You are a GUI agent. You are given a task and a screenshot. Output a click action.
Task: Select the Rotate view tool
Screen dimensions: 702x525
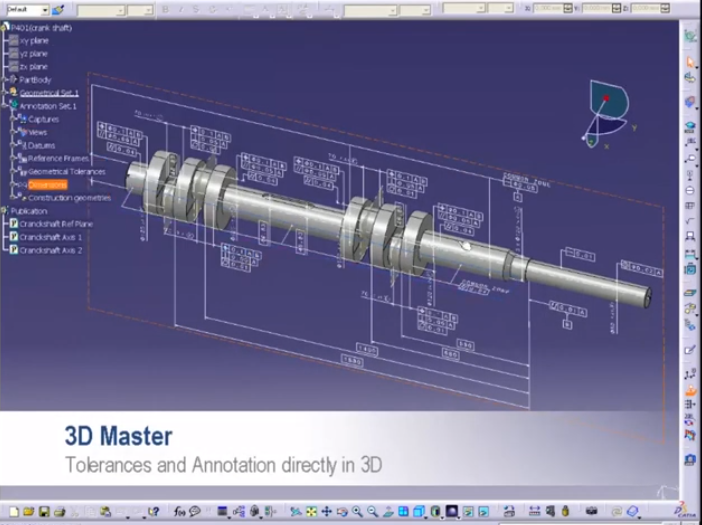pos(342,511)
